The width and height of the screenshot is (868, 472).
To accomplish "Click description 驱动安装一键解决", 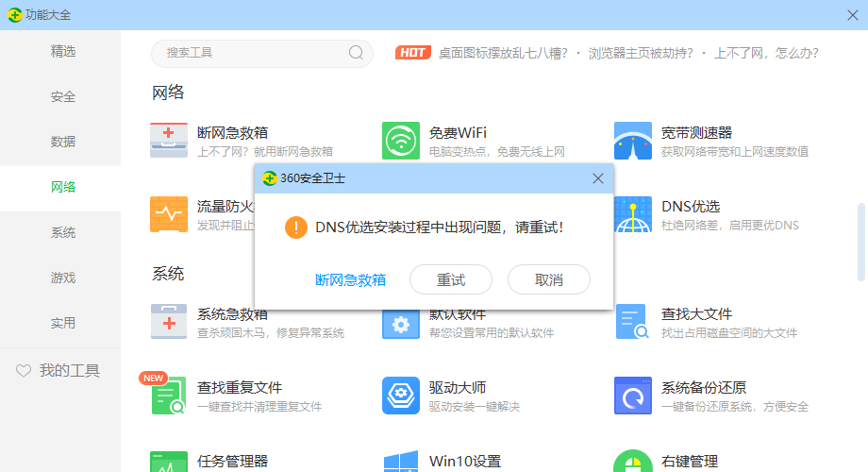I will [475, 407].
